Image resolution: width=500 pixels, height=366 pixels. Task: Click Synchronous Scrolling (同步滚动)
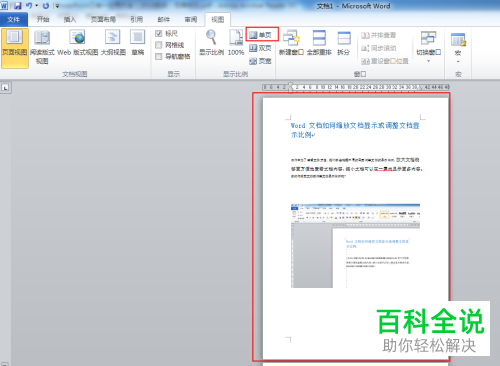(379, 48)
